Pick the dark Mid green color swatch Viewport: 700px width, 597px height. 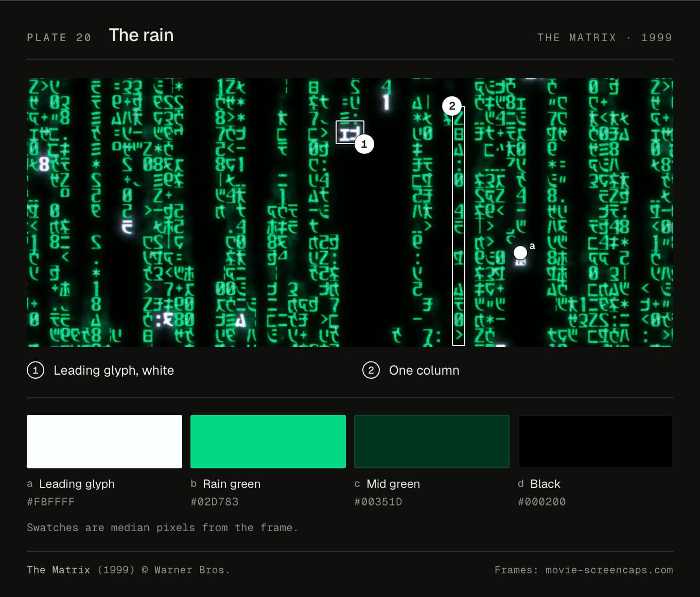(432, 442)
